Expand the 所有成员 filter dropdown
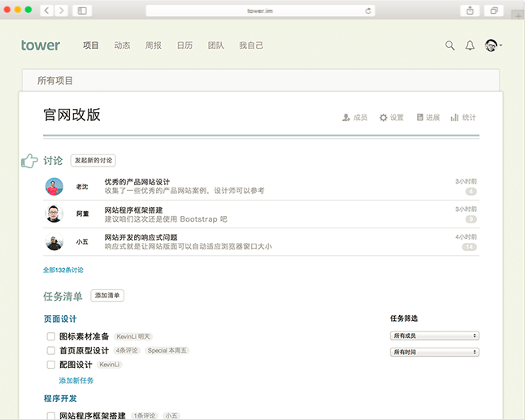The width and height of the screenshot is (525, 420). (x=435, y=336)
